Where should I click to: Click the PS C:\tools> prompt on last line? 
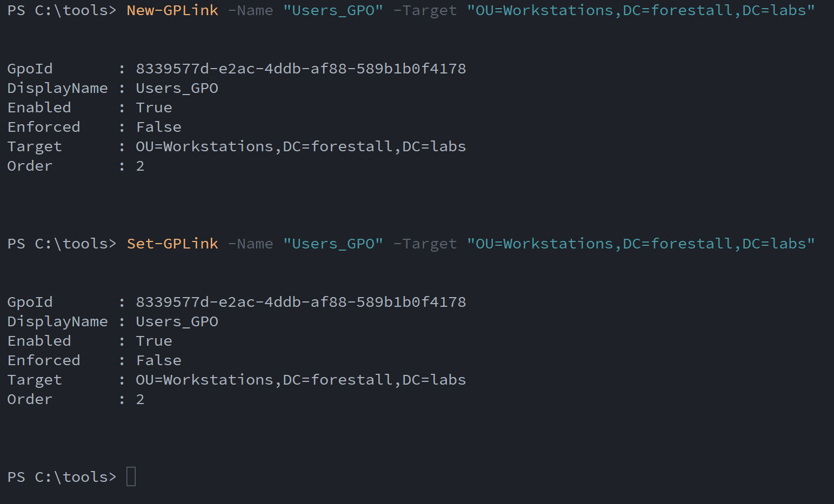[x=62, y=477]
